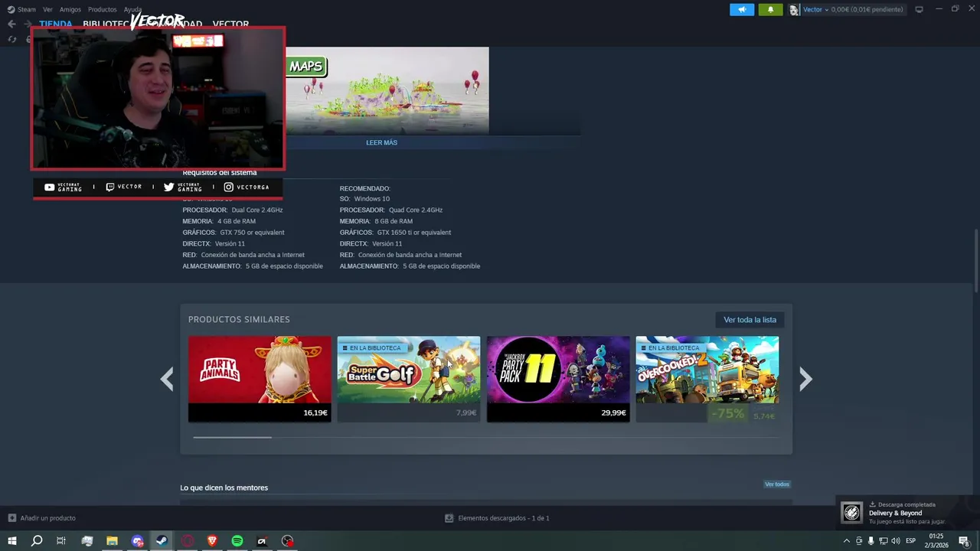Show next similar products with right arrow
The width and height of the screenshot is (980, 551).
pyautogui.click(x=805, y=379)
